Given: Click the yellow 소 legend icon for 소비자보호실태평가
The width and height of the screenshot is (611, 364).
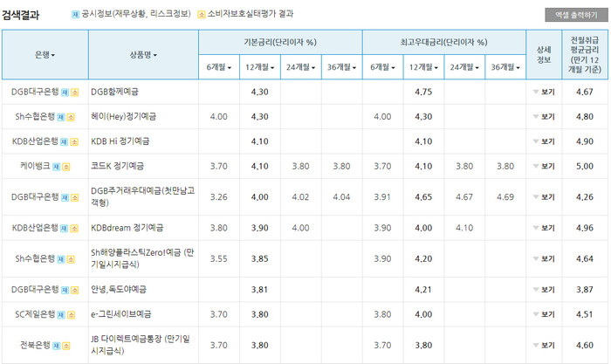Looking at the screenshot, I should pyautogui.click(x=201, y=15).
